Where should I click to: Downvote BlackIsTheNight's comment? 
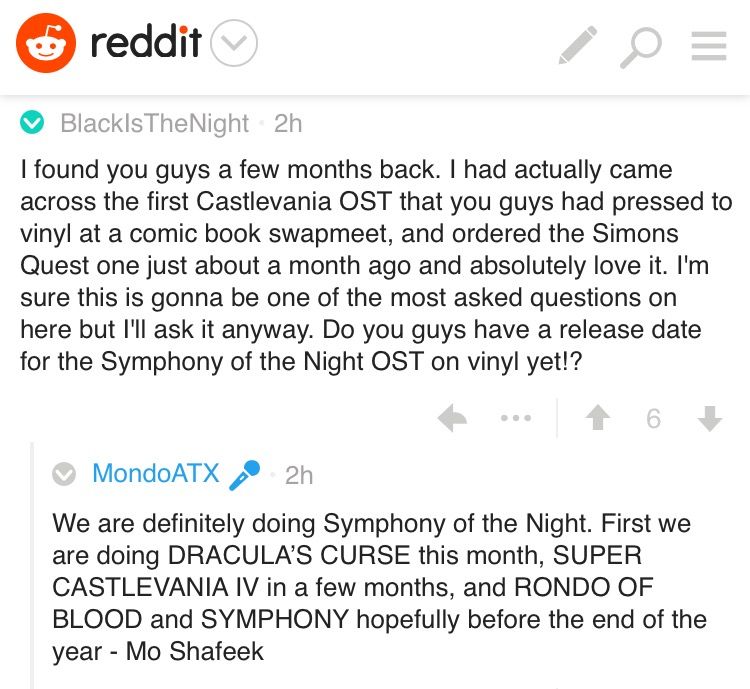pyautogui.click(x=710, y=420)
